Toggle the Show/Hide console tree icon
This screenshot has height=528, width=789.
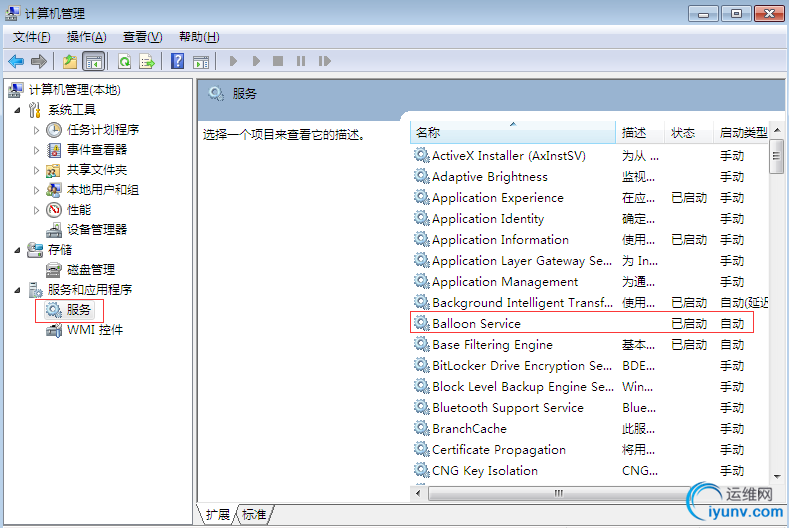pyautogui.click(x=94, y=62)
